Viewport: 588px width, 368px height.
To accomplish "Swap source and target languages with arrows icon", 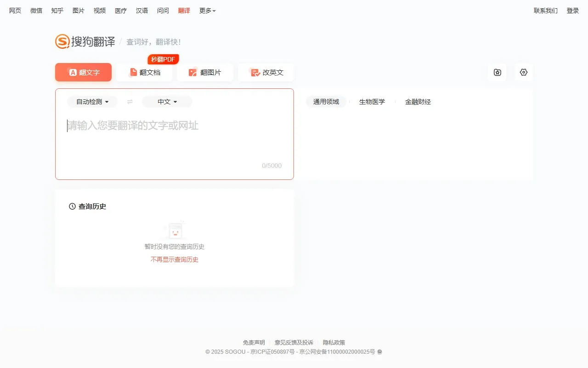I will coord(129,102).
